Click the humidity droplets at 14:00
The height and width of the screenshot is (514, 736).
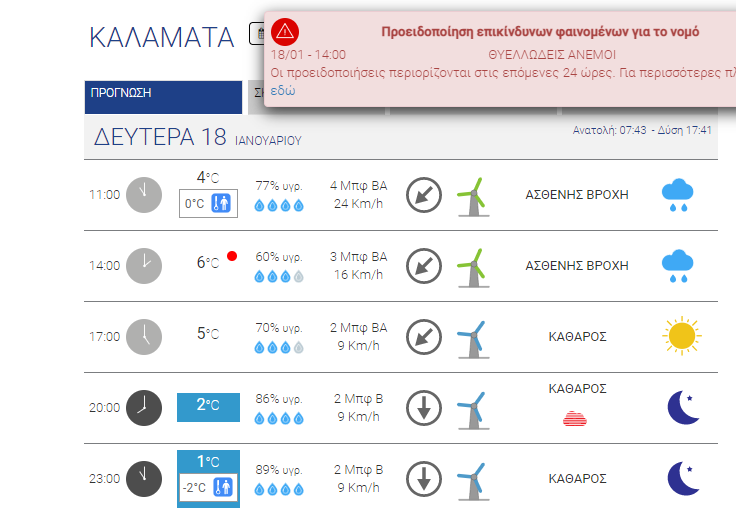pos(279,277)
